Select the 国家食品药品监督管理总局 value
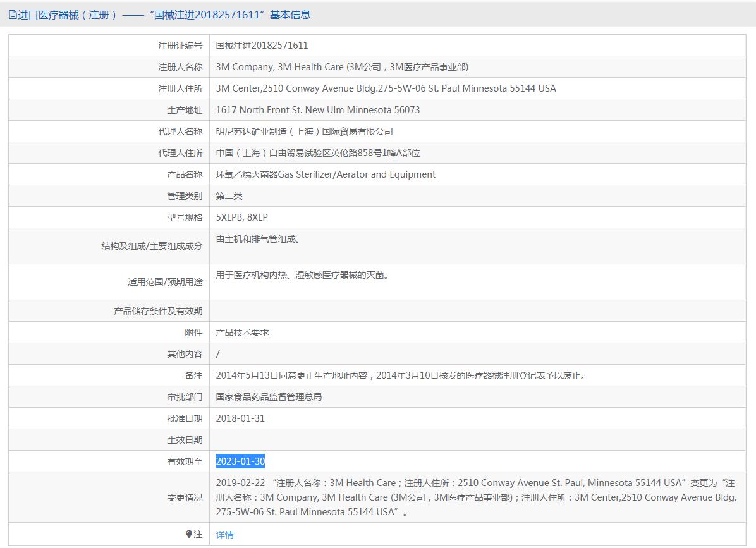The image size is (756, 548). point(269,397)
